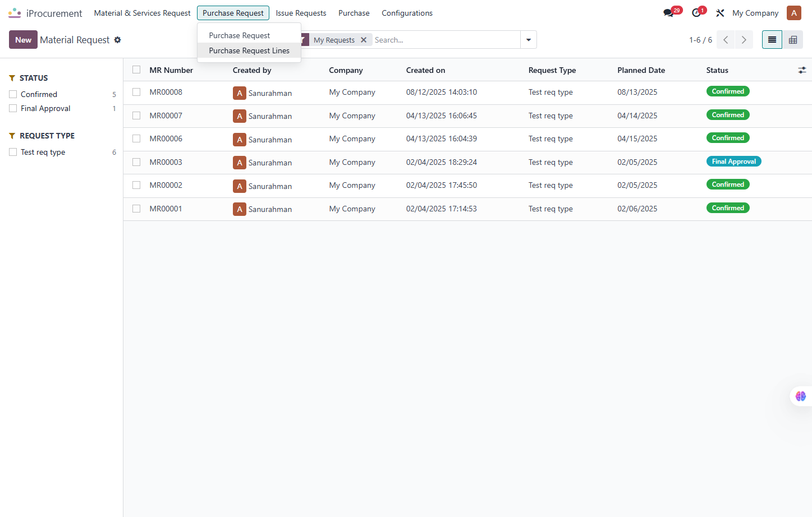Viewport: 812px width, 517px height.
Task: Open the Purchase menu
Action: pyautogui.click(x=354, y=13)
